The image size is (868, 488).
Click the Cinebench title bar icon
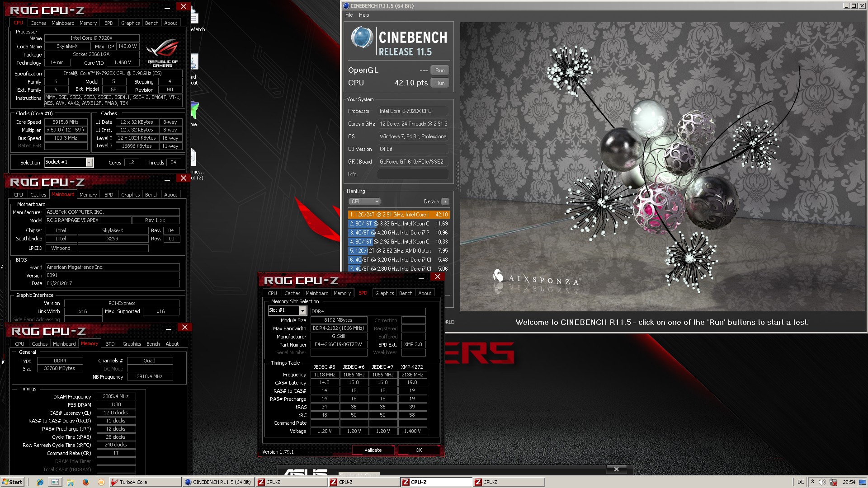(x=346, y=6)
